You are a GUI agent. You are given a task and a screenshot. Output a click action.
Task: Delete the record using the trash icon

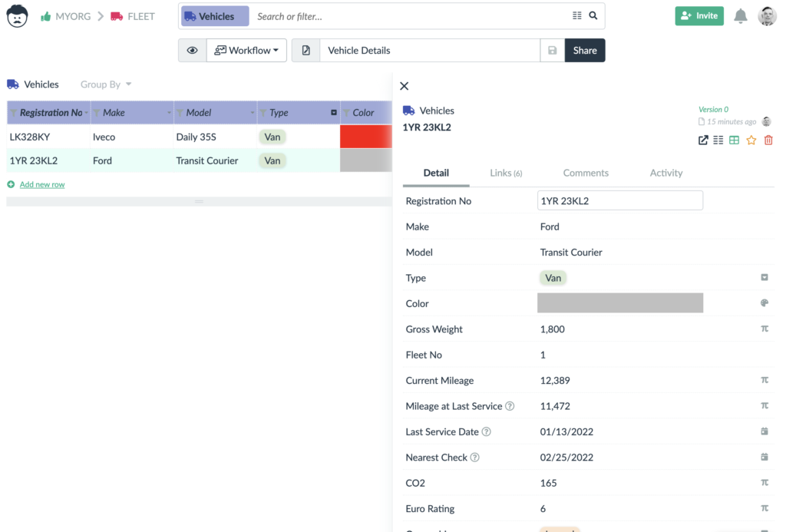point(768,140)
